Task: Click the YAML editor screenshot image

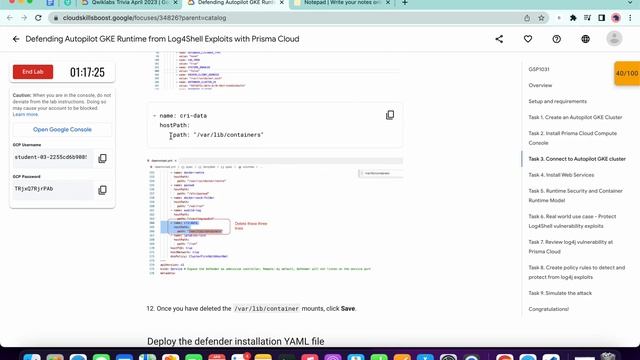Action: click(x=275, y=217)
